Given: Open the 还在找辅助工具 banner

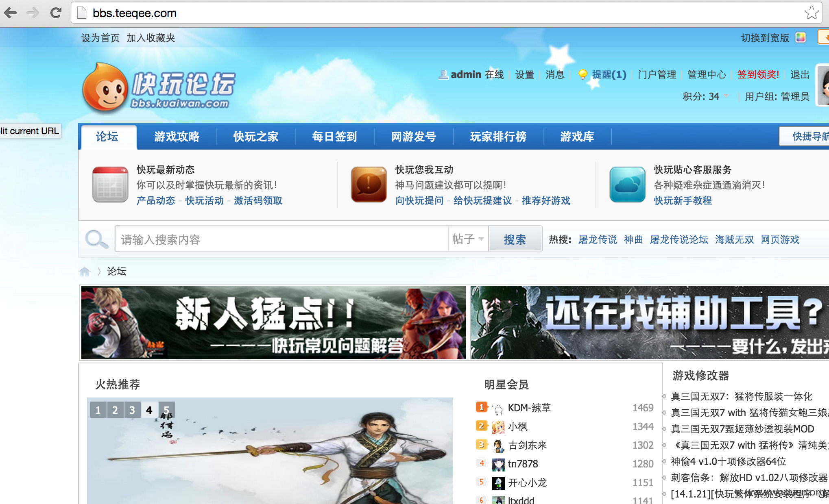Looking at the screenshot, I should [x=650, y=322].
